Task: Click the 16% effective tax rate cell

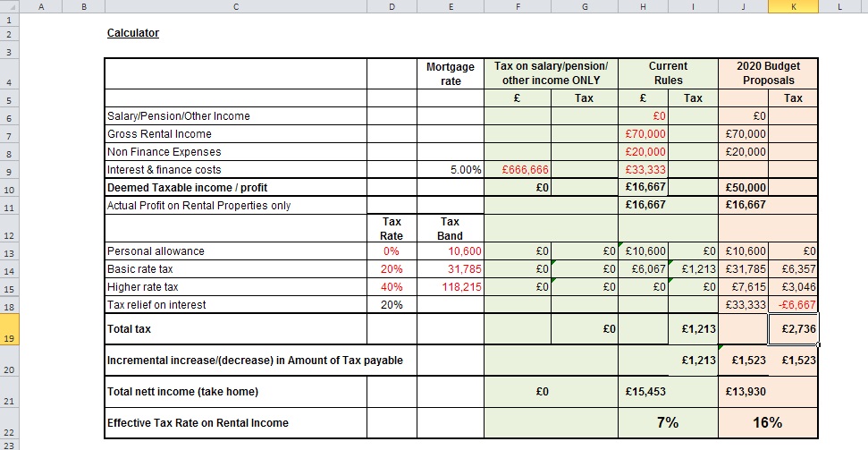Action: coord(767,422)
